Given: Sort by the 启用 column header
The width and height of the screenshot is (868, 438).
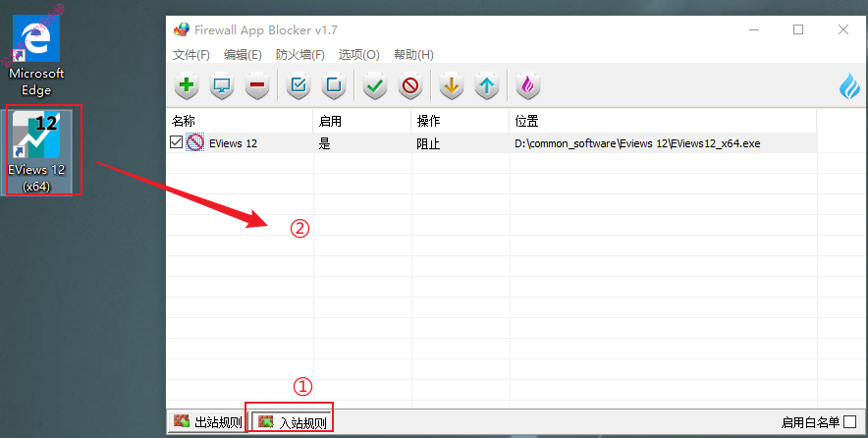Looking at the screenshot, I should [x=362, y=121].
